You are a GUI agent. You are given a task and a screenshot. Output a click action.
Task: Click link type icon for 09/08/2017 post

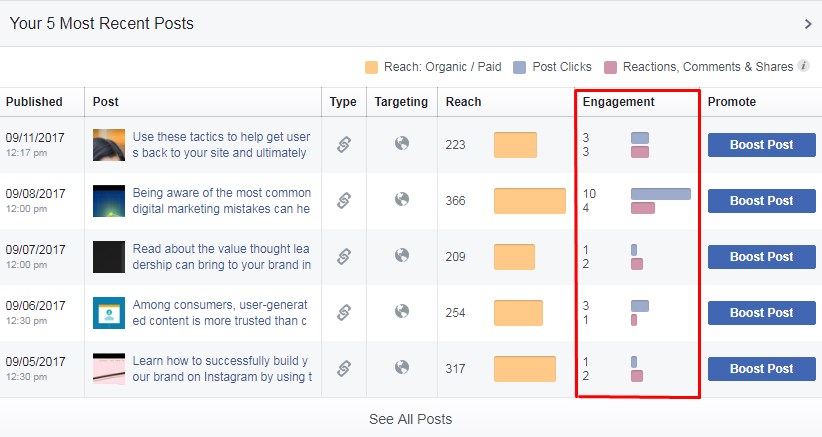click(344, 200)
